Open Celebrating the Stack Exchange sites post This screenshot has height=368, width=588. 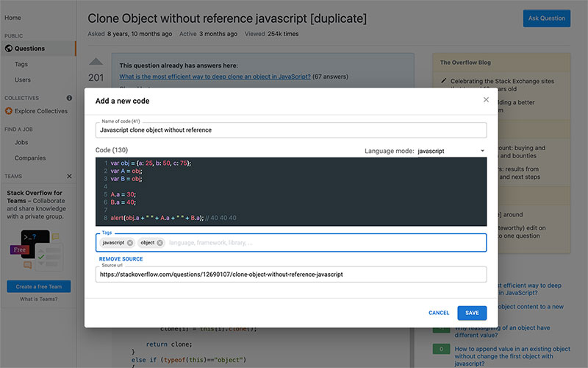(502, 85)
